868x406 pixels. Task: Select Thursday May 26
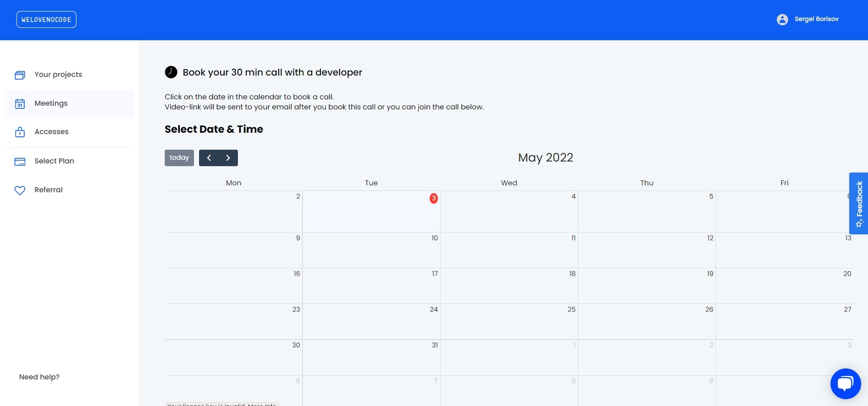click(x=647, y=322)
